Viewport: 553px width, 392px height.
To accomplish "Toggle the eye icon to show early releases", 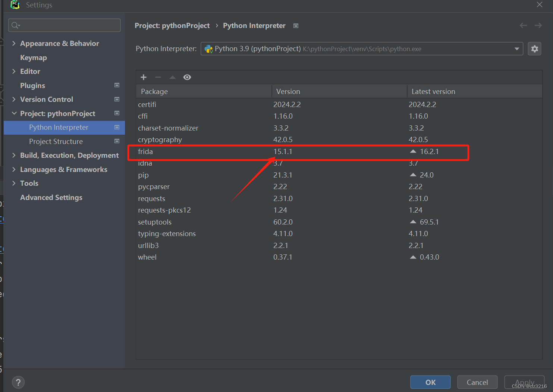I will click(187, 77).
